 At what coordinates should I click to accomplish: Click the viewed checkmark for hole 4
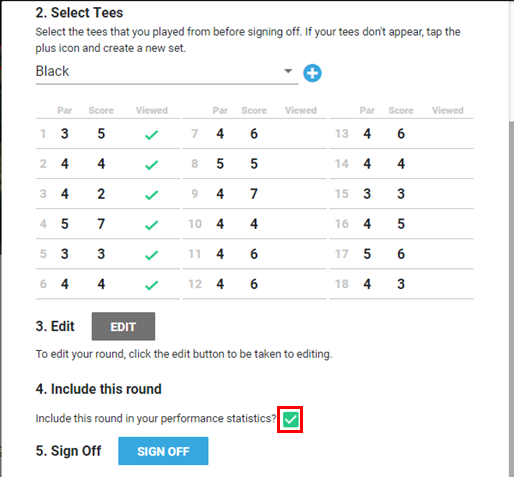pyautogui.click(x=151, y=225)
